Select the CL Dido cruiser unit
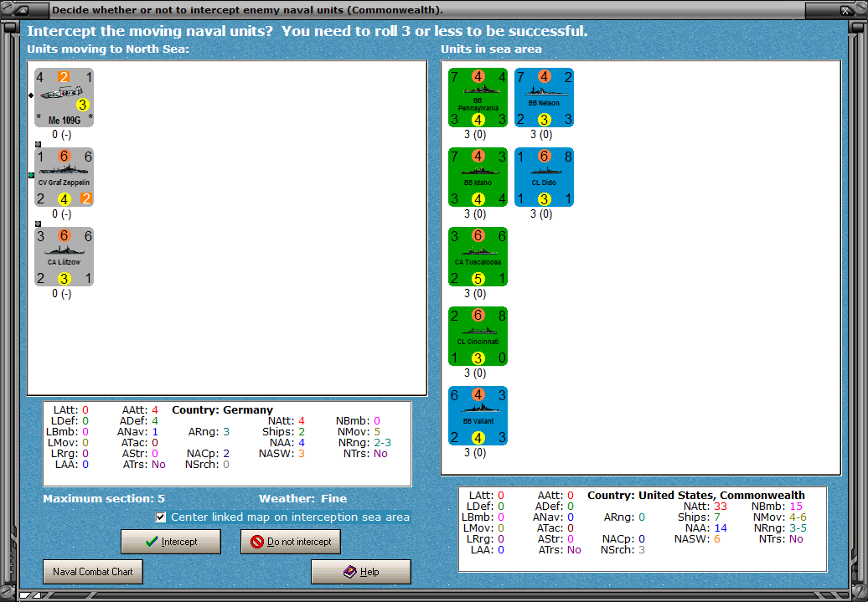868x602 pixels. 544,178
